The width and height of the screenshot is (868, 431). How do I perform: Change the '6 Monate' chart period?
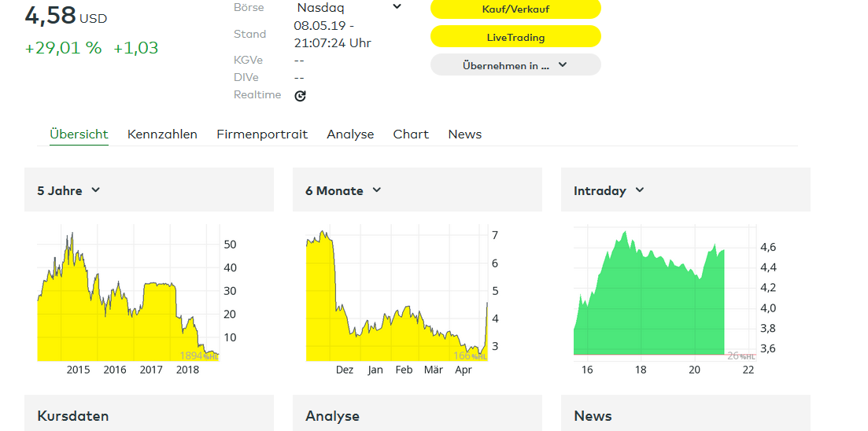coord(343,190)
